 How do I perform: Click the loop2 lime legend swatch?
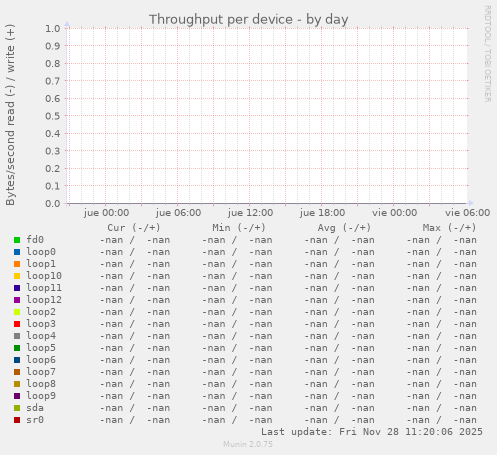pyautogui.click(x=17, y=312)
